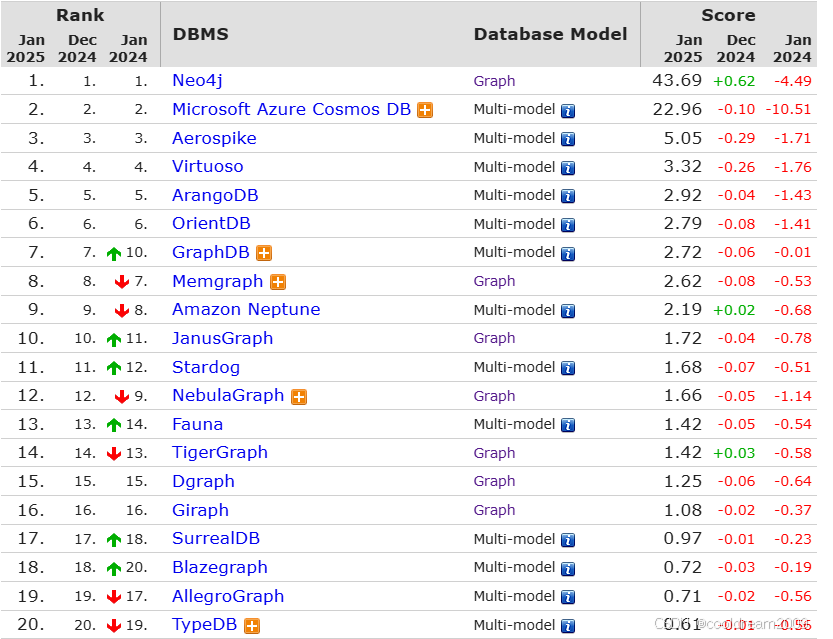
Task: Select Neo4j's score value 43.69
Action: coord(677,81)
